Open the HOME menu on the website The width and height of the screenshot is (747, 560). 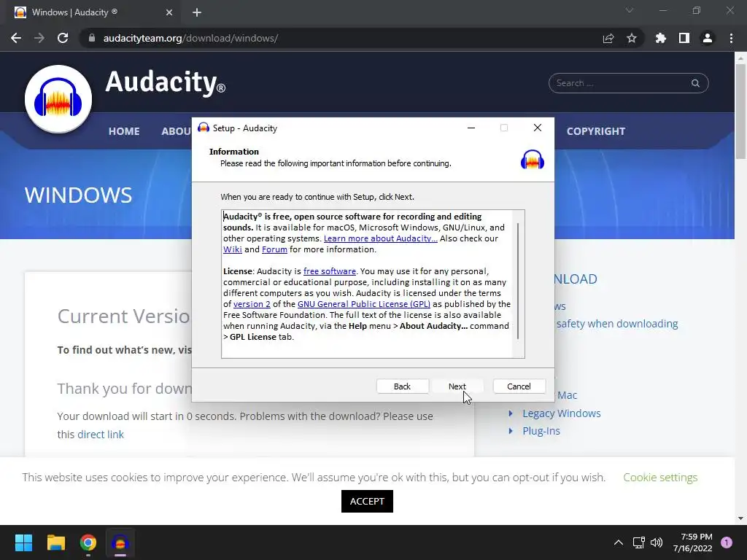(x=124, y=131)
